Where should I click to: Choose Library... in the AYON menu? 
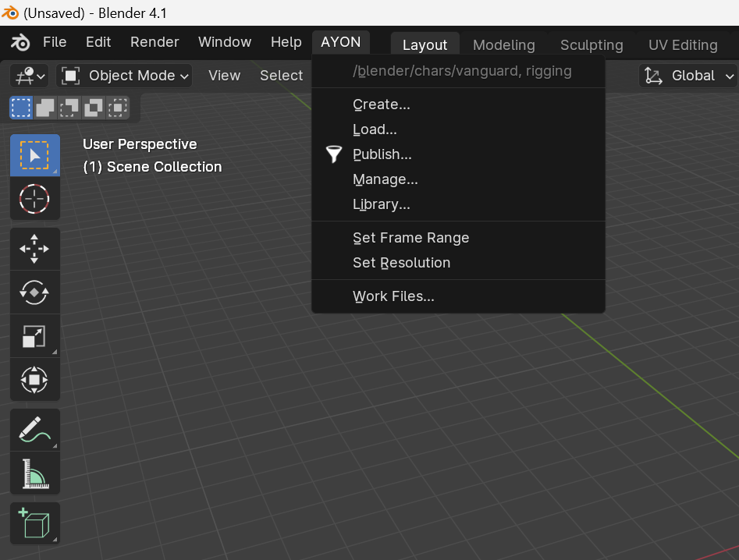point(458,204)
